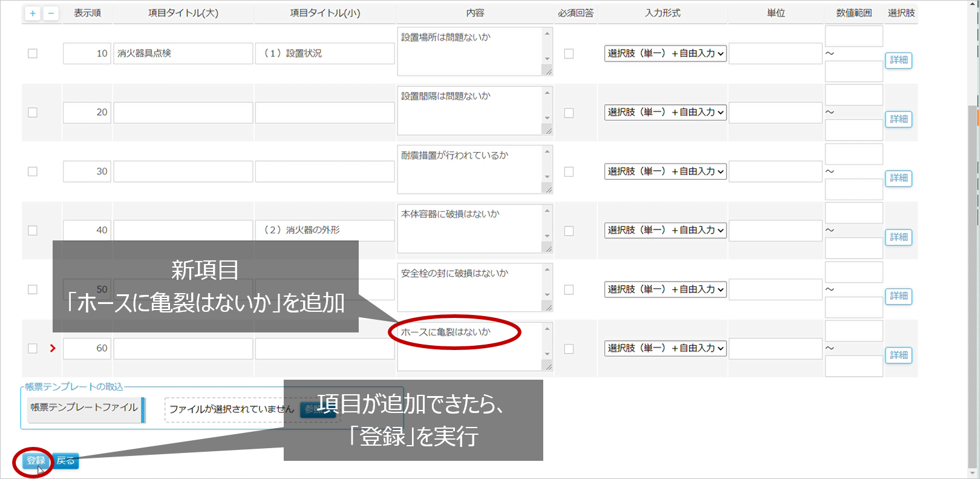980x479 pixels.
Task: Click scroll-up arrow in 本体容器に破損はないか textarea
Action: pos(547,211)
